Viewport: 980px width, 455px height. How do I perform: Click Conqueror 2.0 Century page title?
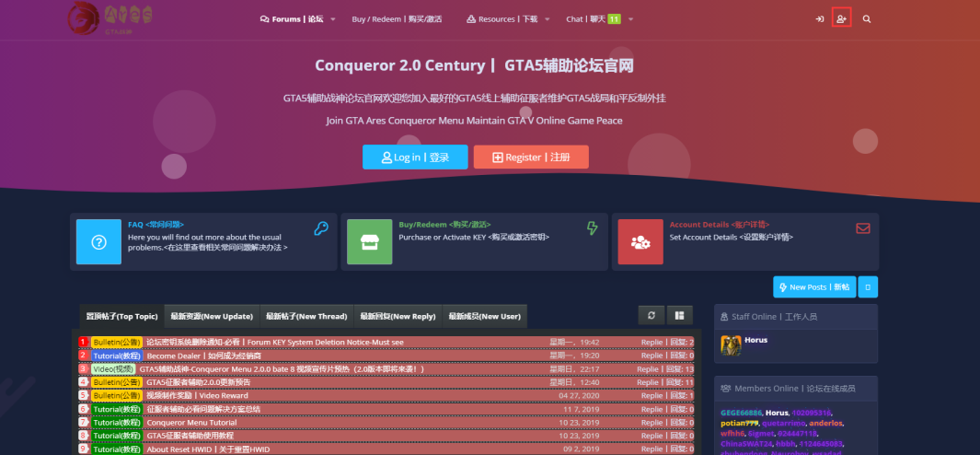(x=475, y=65)
